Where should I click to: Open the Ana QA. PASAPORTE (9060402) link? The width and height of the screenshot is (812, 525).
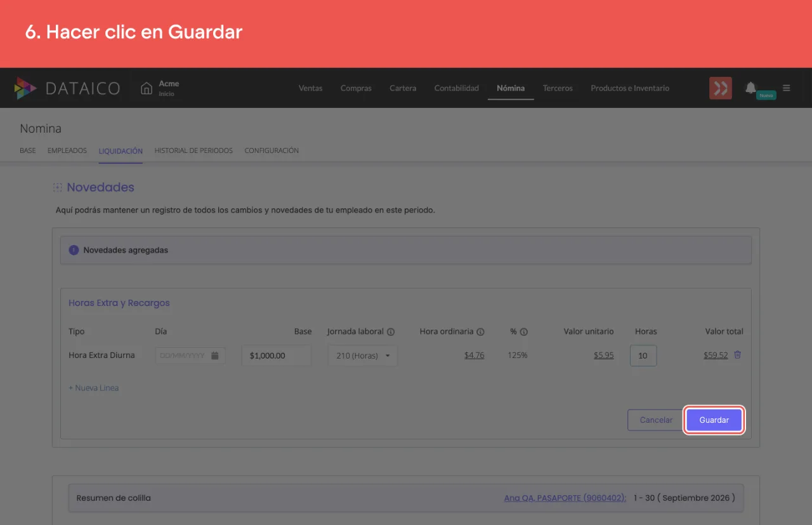tap(565, 498)
